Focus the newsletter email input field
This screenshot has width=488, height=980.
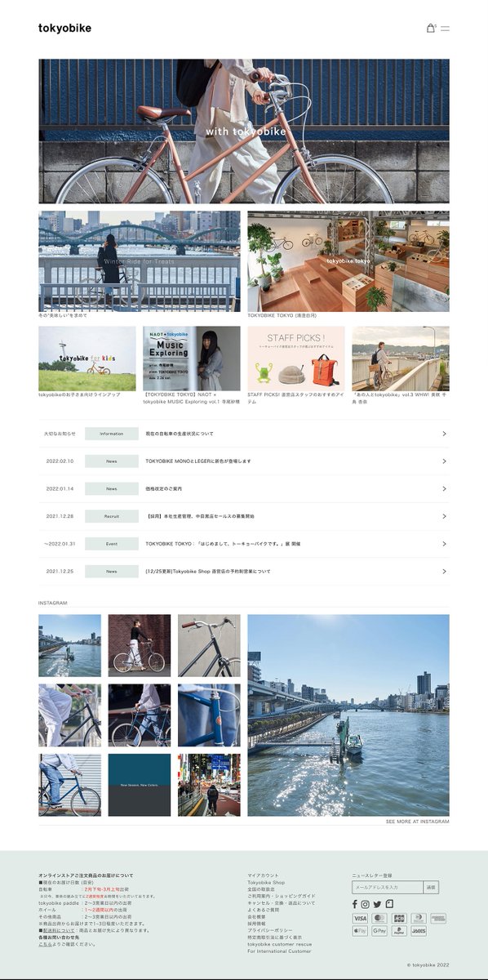point(388,887)
